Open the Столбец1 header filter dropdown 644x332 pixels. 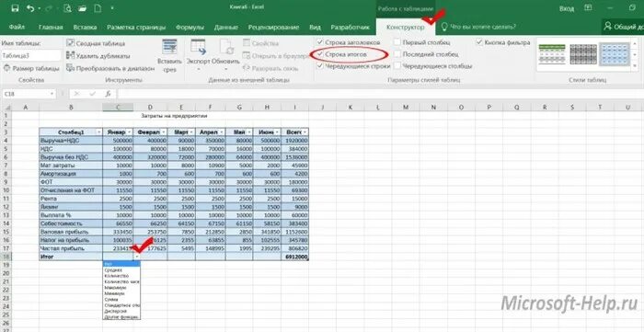tap(98, 132)
